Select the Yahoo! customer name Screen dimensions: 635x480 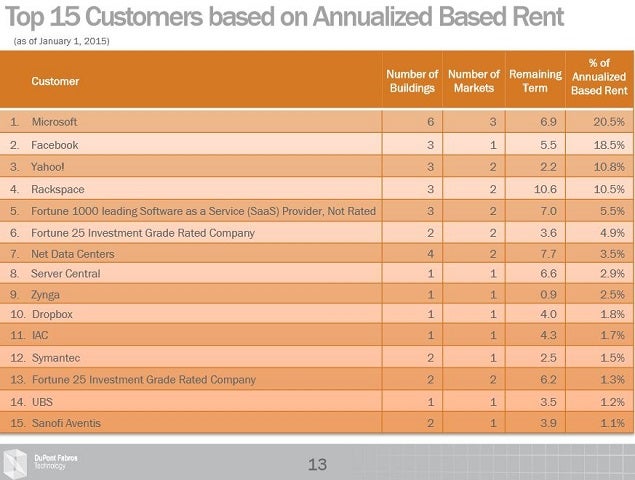48,167
